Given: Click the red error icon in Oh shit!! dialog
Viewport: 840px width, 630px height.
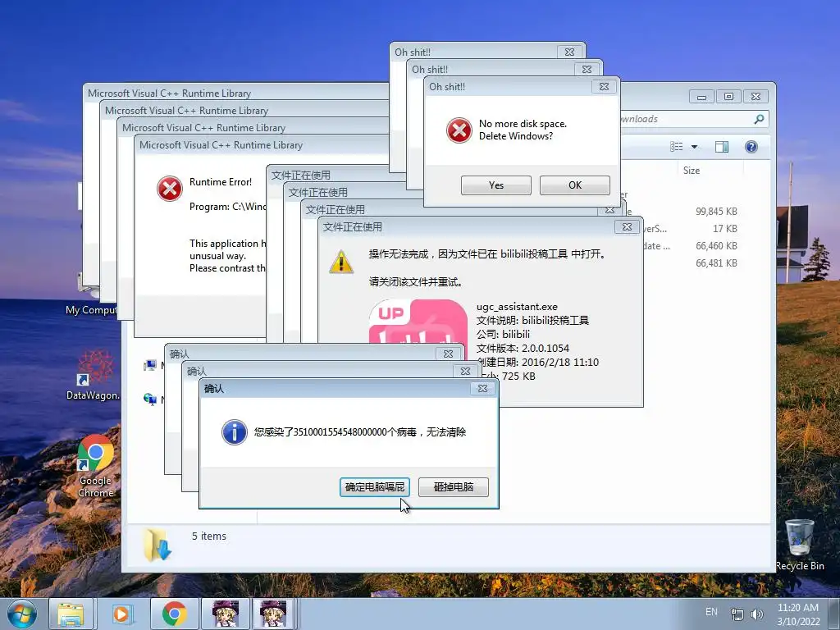Looking at the screenshot, I should pos(459,130).
